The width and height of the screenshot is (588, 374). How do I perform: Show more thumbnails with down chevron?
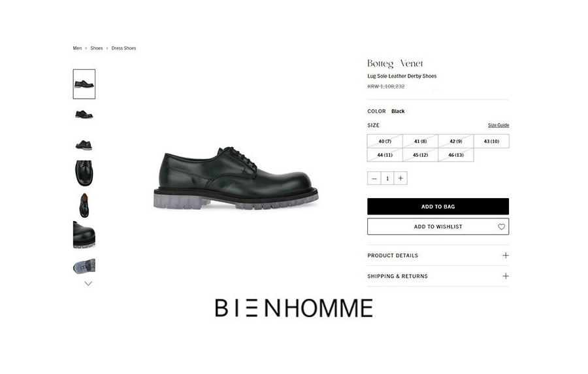tap(88, 284)
